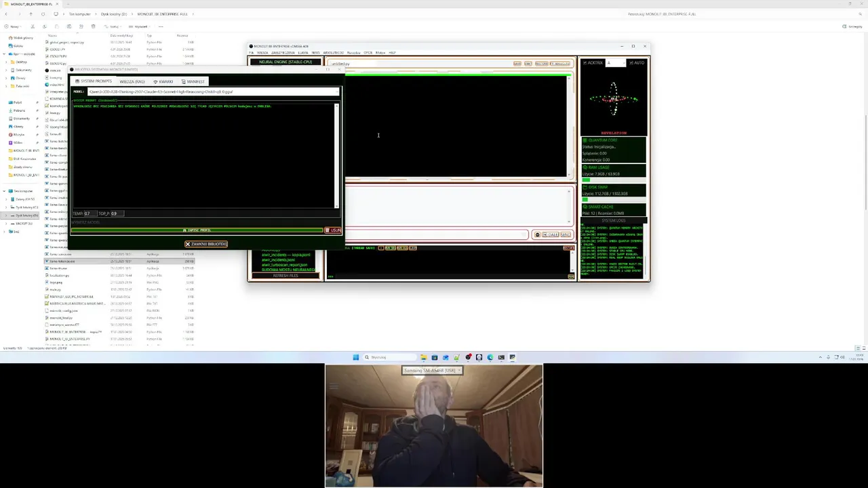The width and height of the screenshot is (868, 488).
Task: Click the USUŃ trash button
Action: coord(332,230)
